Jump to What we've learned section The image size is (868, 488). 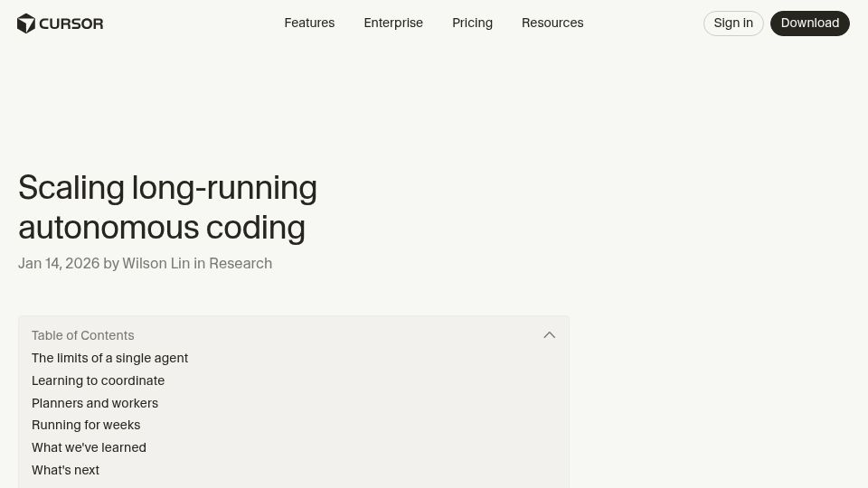(x=89, y=447)
